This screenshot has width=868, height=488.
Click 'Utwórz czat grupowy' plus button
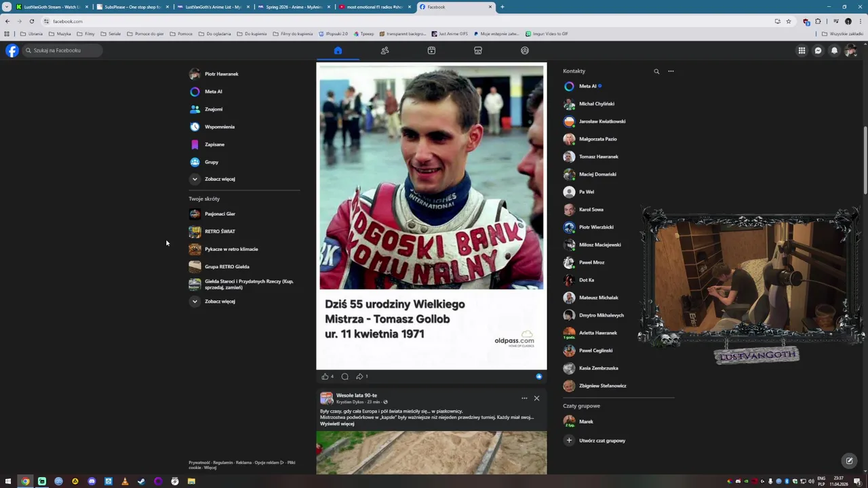click(569, 441)
